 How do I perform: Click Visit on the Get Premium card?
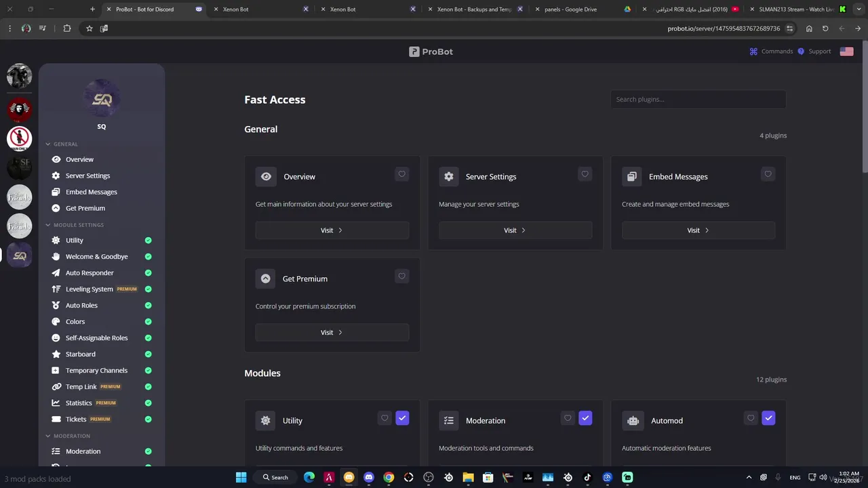(332, 332)
